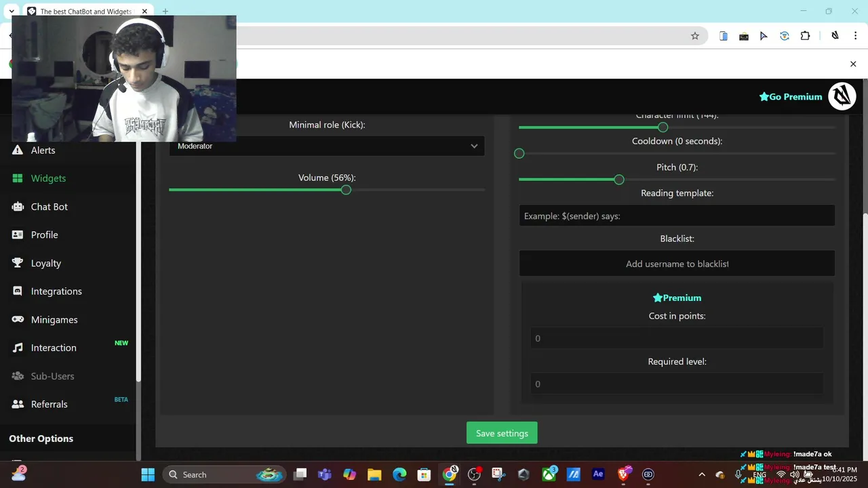Open the Profile card icon in sidebar
The height and width of the screenshot is (488, 868).
coord(18,235)
